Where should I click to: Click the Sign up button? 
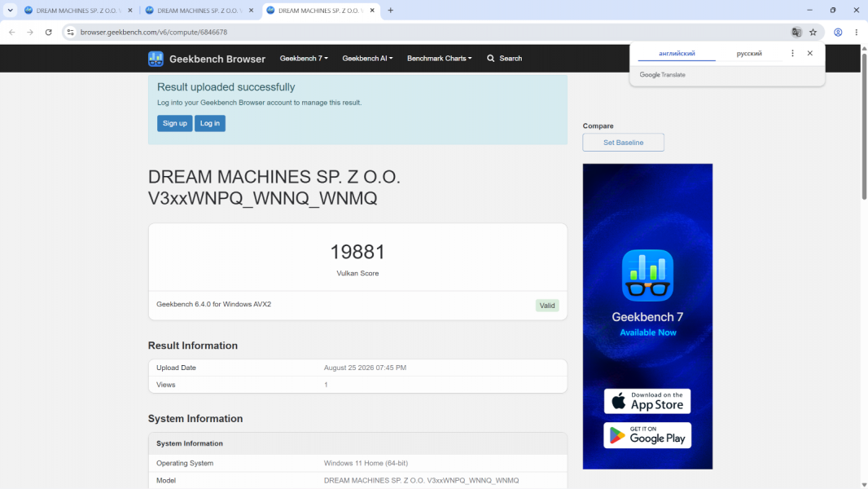(x=175, y=123)
